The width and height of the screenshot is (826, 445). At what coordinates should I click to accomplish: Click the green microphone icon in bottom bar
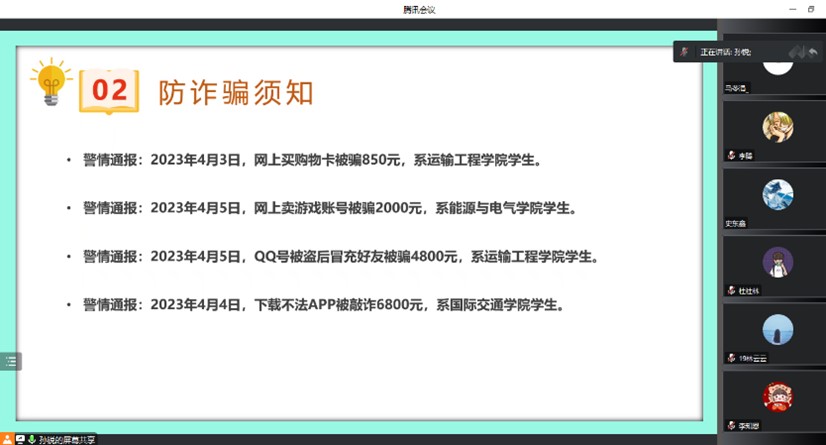click(x=32, y=439)
